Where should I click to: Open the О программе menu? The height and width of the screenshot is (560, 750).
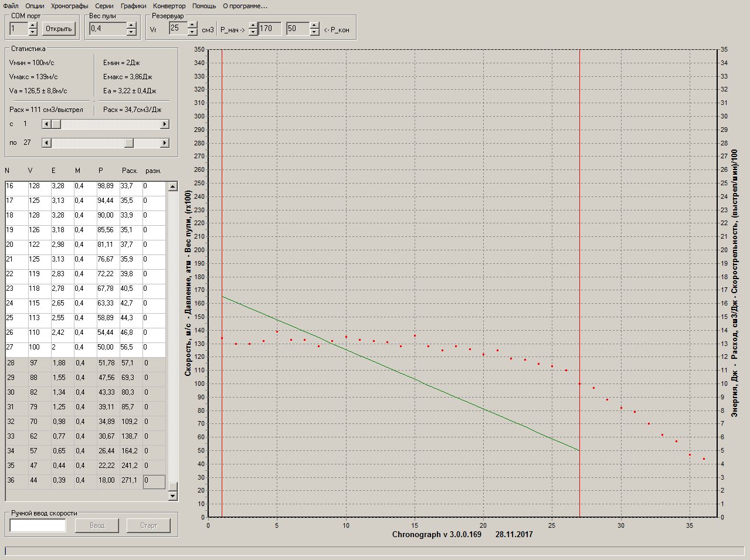tap(245, 6)
